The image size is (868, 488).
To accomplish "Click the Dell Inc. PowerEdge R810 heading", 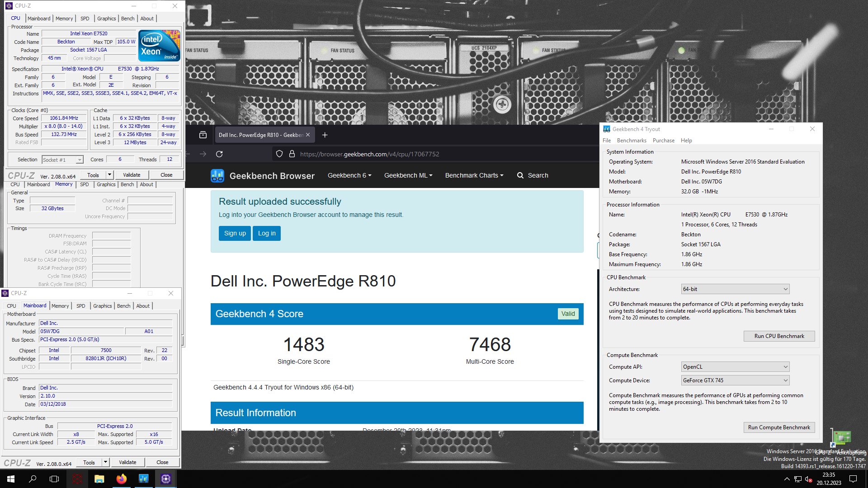I will (x=303, y=281).
